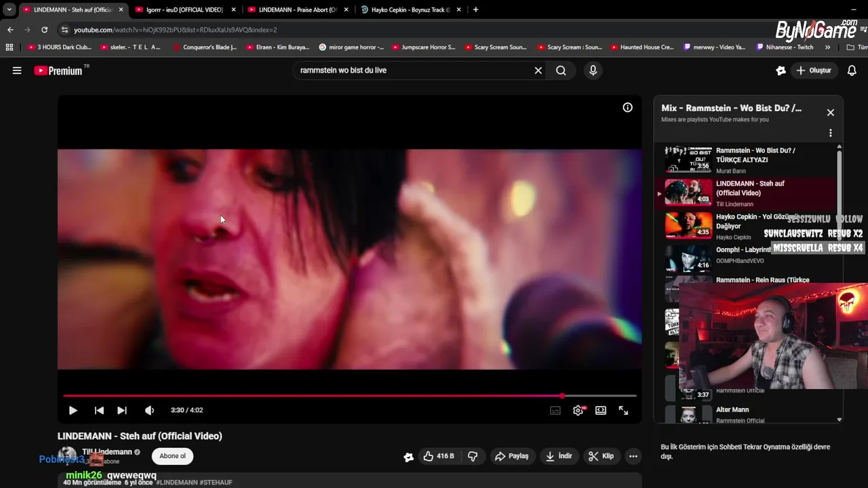This screenshot has width=868, height=488.
Task: View site information icon in address bar
Action: [x=64, y=30]
